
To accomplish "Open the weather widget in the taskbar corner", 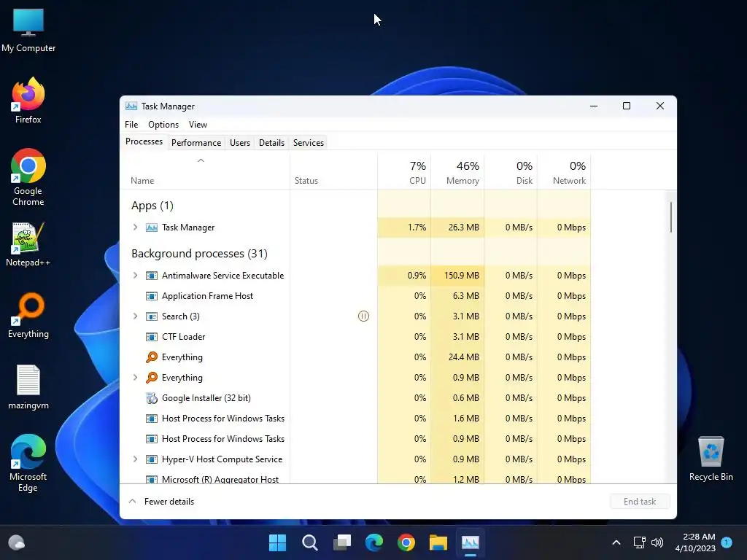I will pyautogui.click(x=17, y=542).
